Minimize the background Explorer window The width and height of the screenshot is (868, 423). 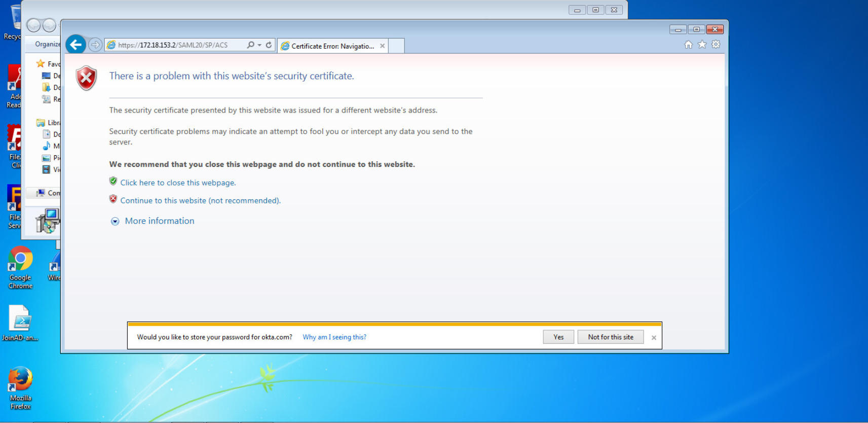pos(577,10)
